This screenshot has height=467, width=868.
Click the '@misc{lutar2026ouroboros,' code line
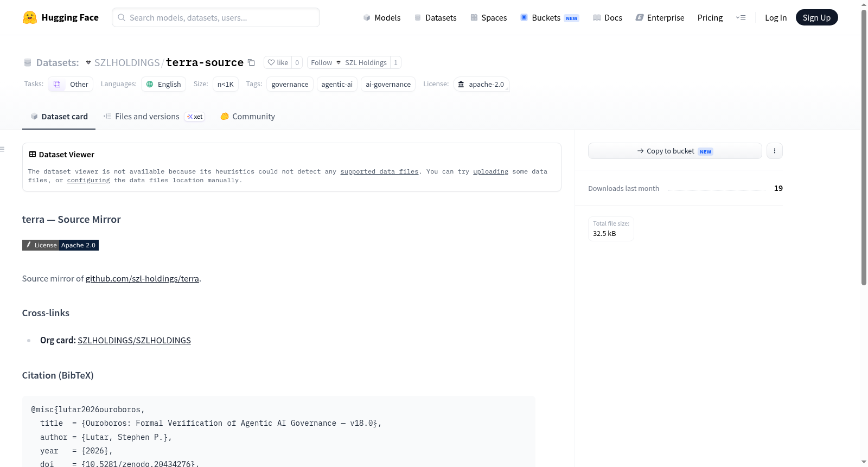point(88,410)
